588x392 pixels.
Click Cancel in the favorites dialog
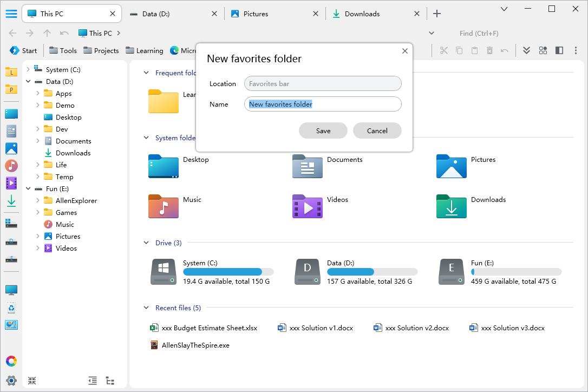[x=377, y=130]
